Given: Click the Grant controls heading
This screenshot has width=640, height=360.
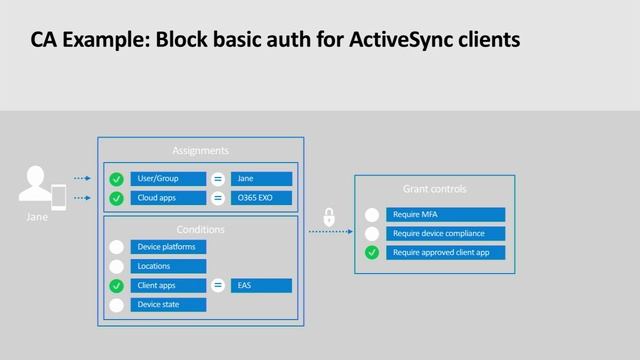Looking at the screenshot, I should (435, 189).
